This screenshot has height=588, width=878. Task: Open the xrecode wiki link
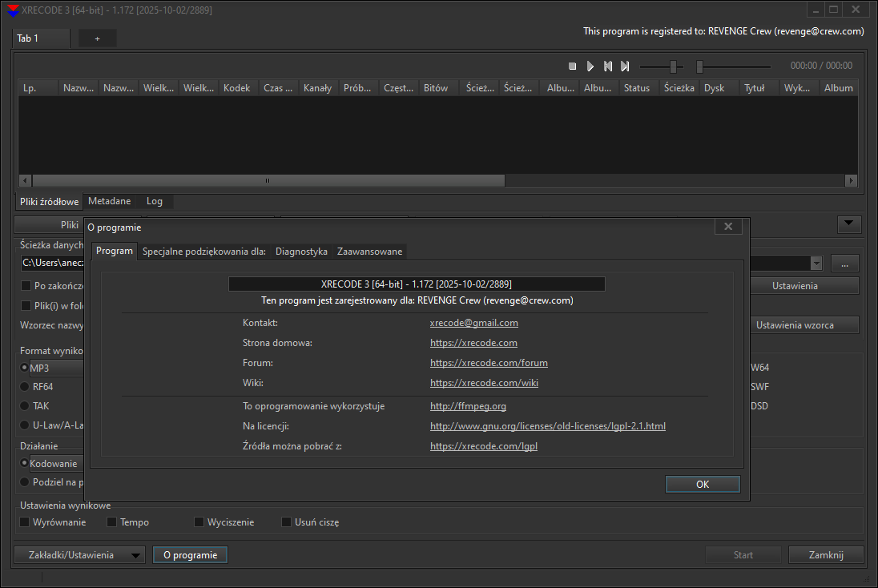click(x=484, y=383)
